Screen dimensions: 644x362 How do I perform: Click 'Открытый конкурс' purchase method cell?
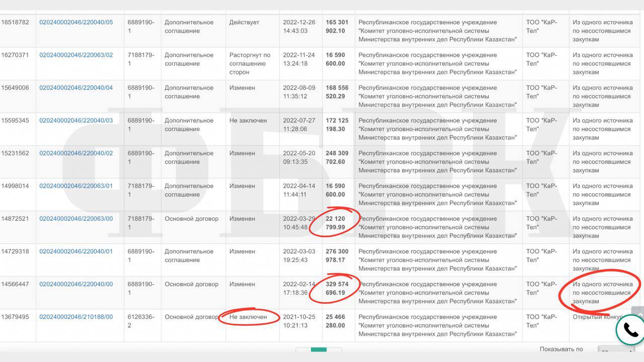[x=598, y=317]
